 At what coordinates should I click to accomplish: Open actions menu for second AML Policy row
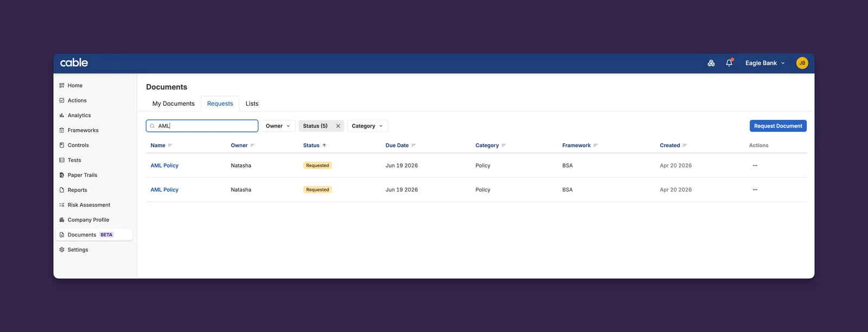755,190
